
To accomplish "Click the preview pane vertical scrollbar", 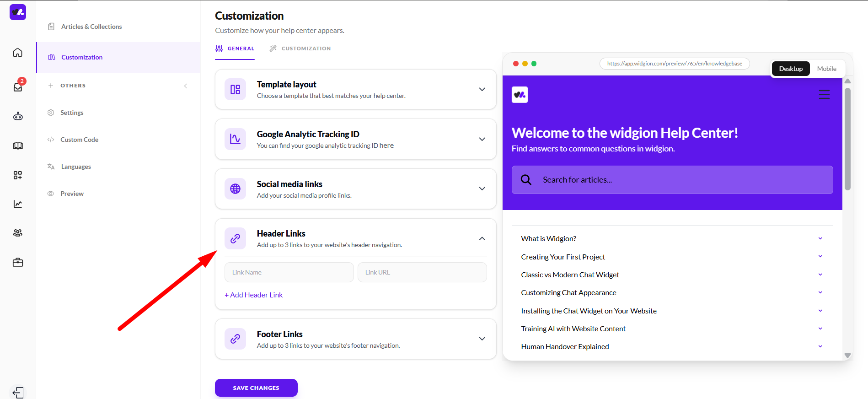I will (x=847, y=140).
